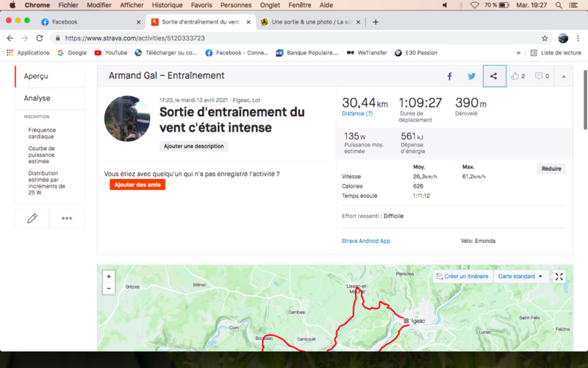Open the Apple menu
Viewport: 588px width, 368px height.
(12, 5)
